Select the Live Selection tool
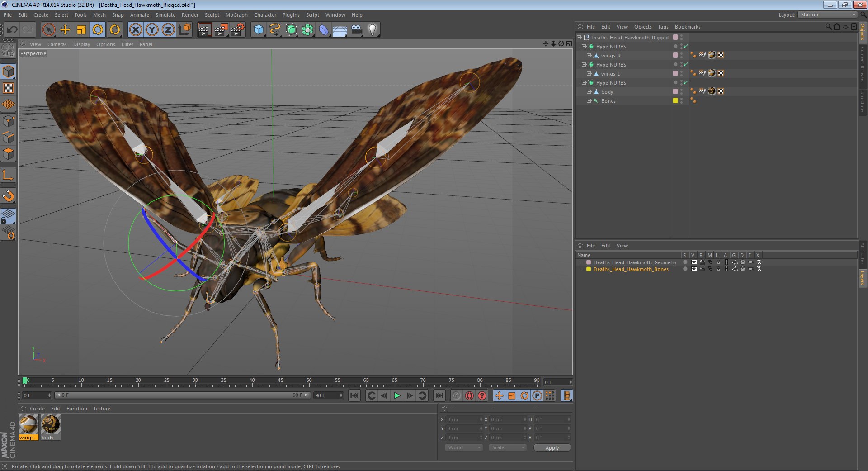 pos(48,30)
